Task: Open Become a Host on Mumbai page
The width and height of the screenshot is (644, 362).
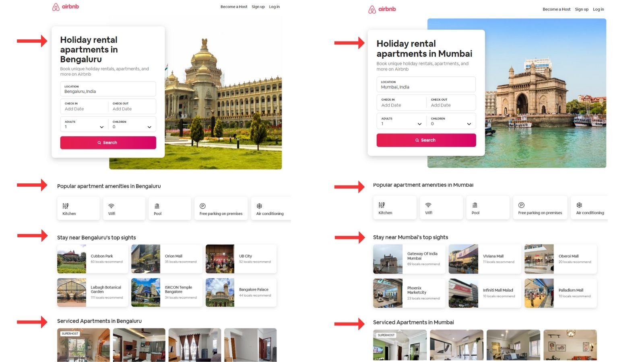Action: coord(556,9)
